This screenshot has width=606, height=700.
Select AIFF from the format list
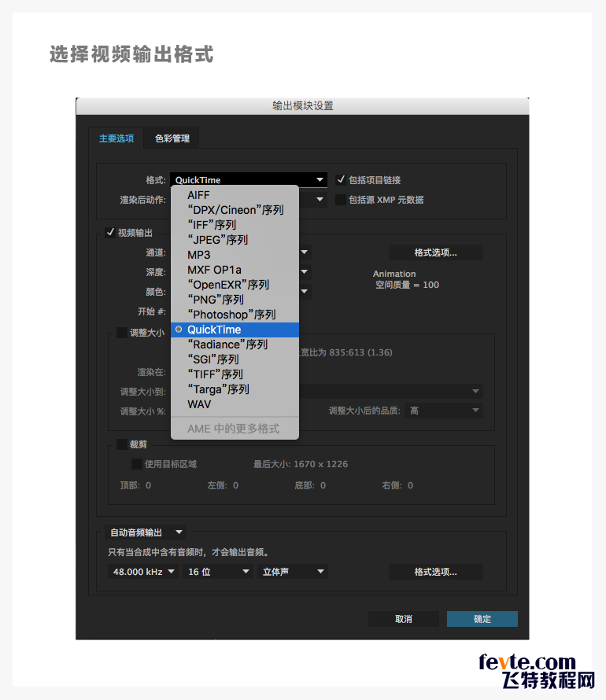(198, 195)
